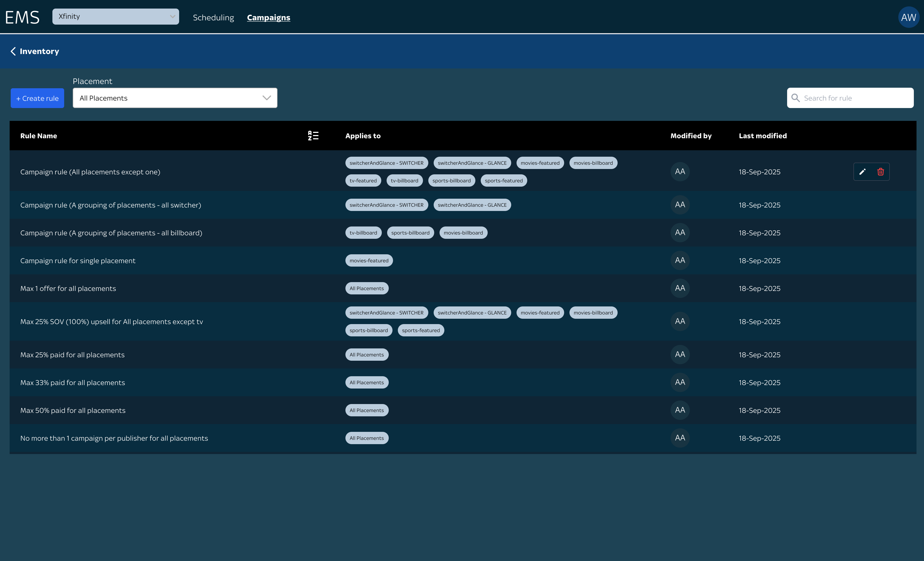Click the 18-Sep-2025 date in Max 33% row
The height and width of the screenshot is (561, 924).
(x=759, y=382)
